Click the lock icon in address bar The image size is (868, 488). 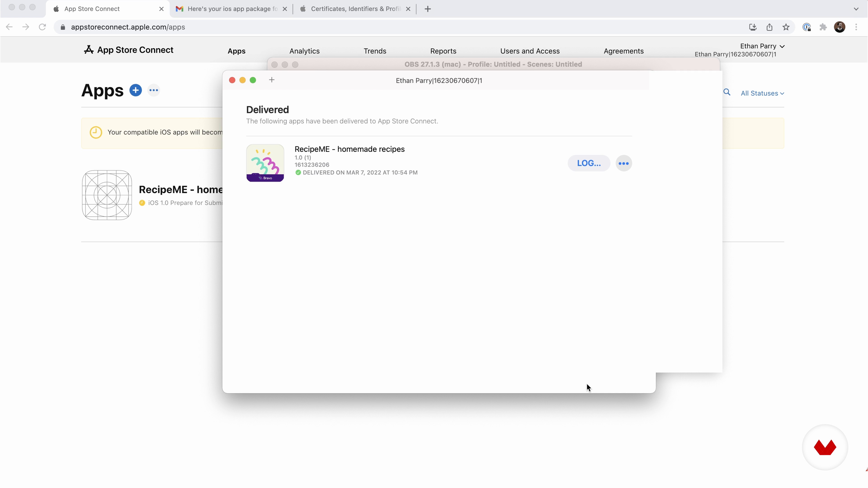tap(63, 27)
